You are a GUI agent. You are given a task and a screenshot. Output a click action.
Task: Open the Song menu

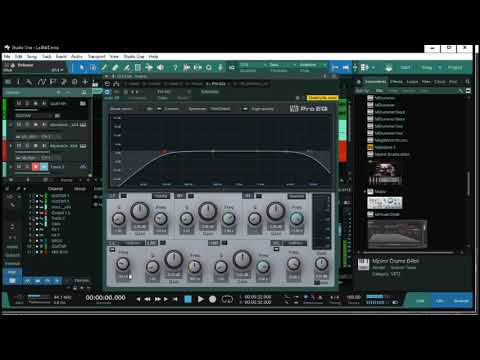(x=32, y=56)
